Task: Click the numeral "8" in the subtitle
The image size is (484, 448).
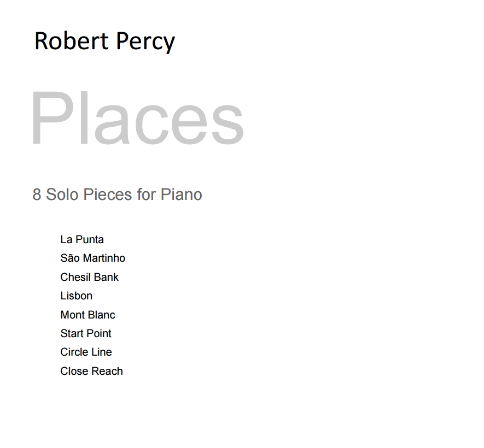Action: tap(37, 194)
